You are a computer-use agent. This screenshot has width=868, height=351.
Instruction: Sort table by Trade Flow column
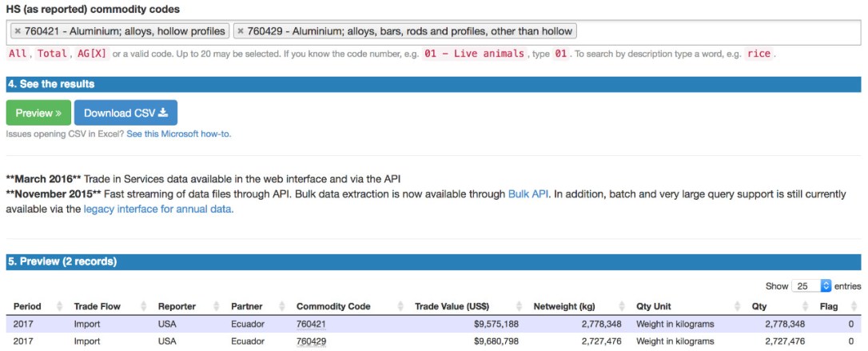click(96, 306)
